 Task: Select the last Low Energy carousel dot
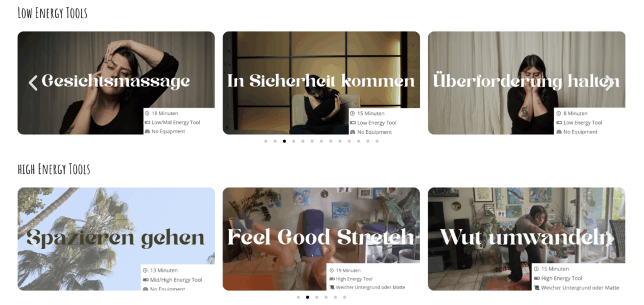click(377, 141)
